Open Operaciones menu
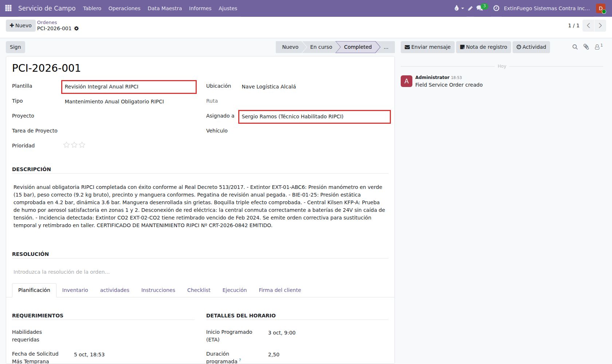The image size is (612, 364). [x=124, y=8]
